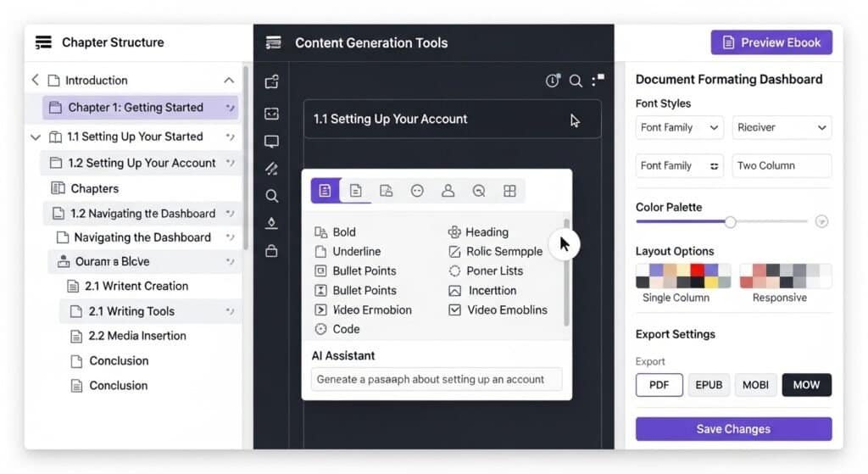The image size is (868, 474).
Task: Click the circle icon beside Color Palette slider
Action: [821, 221]
